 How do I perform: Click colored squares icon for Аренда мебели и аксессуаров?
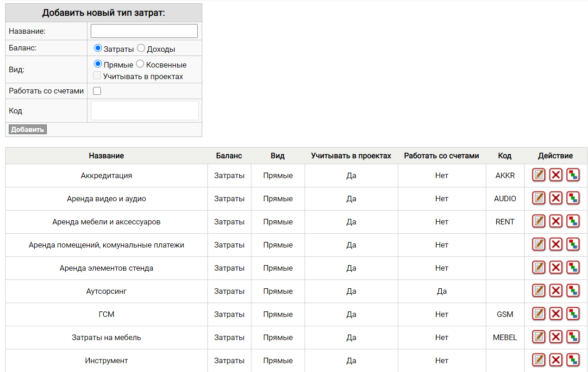573,221
